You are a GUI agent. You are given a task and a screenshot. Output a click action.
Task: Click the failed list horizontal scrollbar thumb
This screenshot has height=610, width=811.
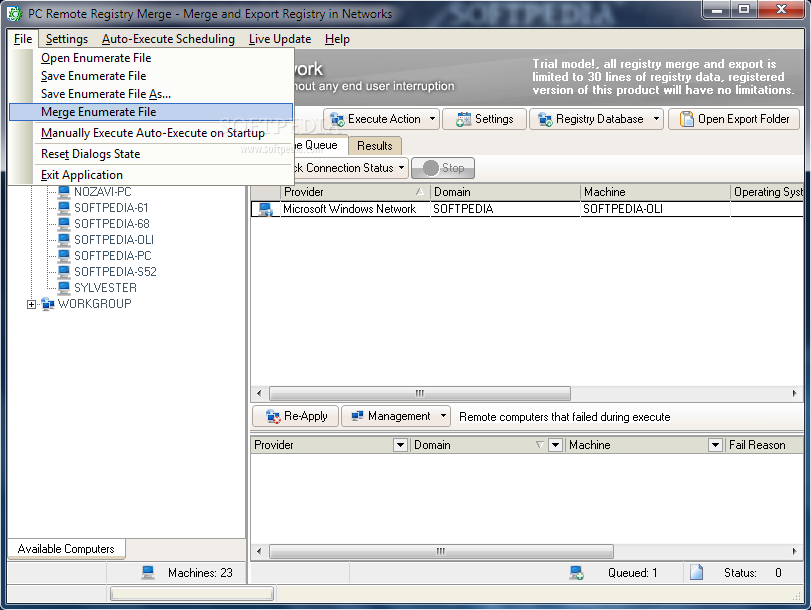(x=441, y=552)
